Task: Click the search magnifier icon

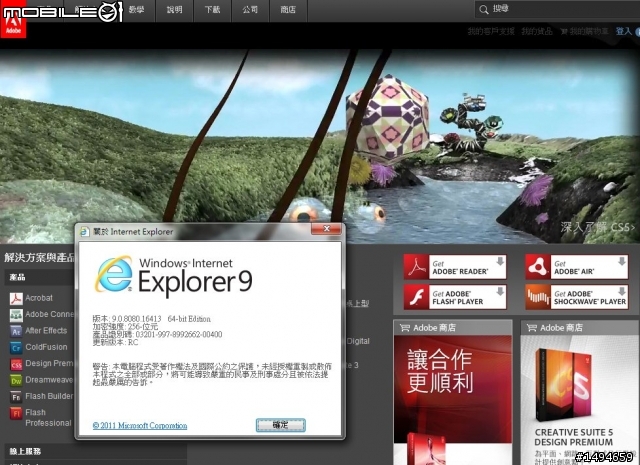Action: 484,10
